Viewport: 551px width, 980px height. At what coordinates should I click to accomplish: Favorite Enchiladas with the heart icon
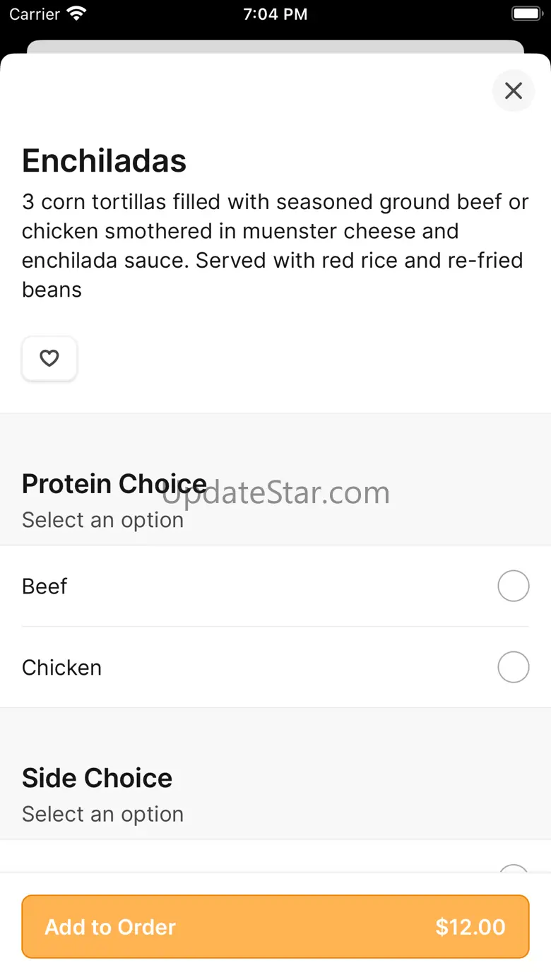point(49,359)
